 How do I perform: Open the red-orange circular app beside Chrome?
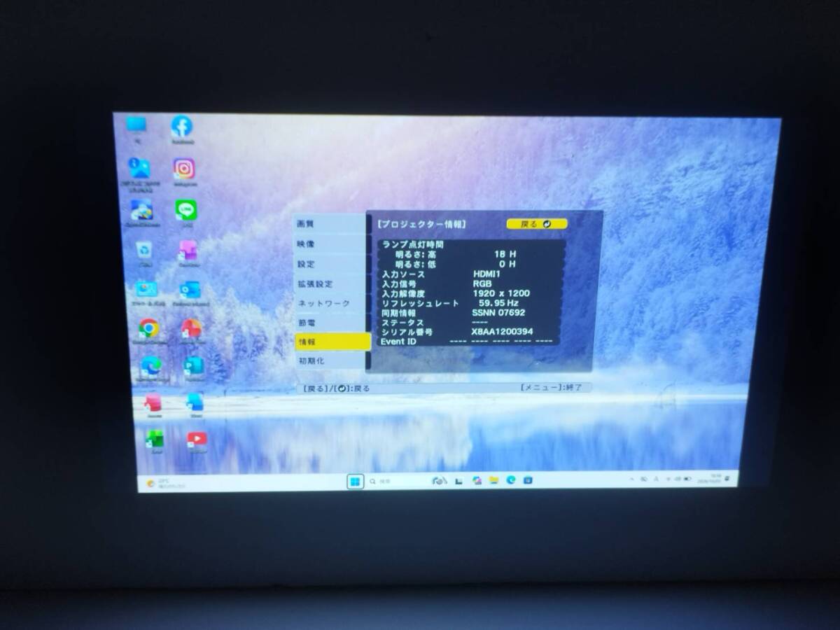click(191, 328)
